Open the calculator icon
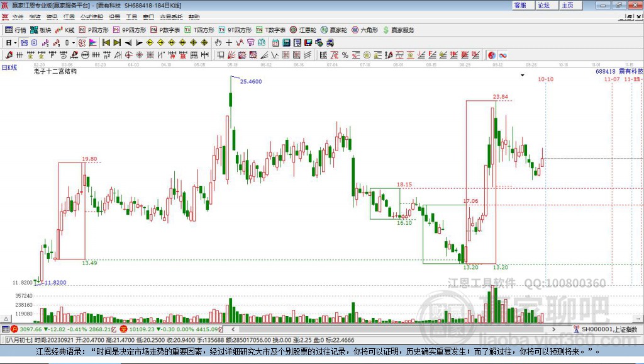 (x=286, y=42)
